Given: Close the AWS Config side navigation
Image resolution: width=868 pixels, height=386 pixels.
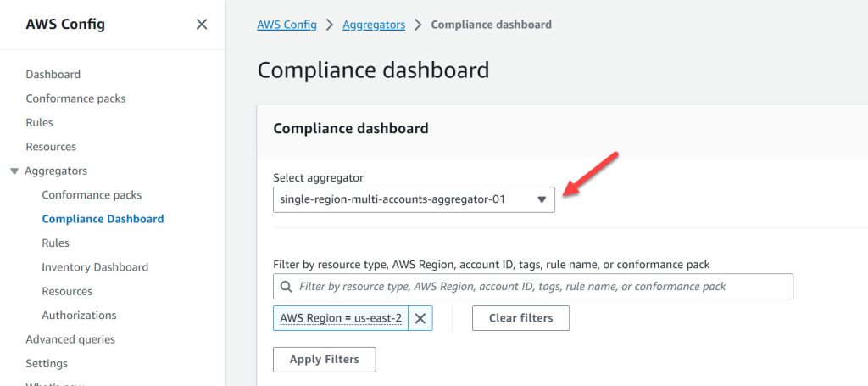Looking at the screenshot, I should (x=202, y=25).
